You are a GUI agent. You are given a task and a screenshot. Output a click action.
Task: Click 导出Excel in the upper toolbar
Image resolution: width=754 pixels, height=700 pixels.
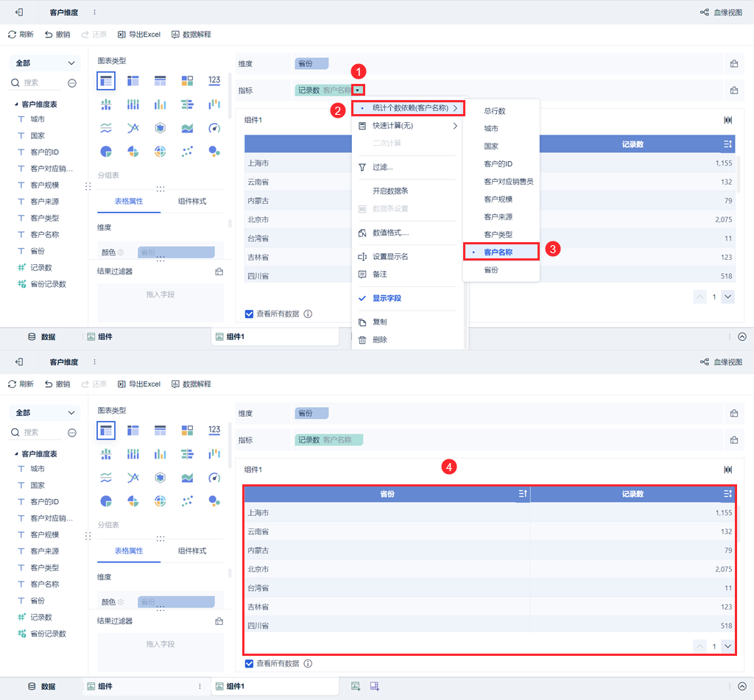(x=139, y=34)
